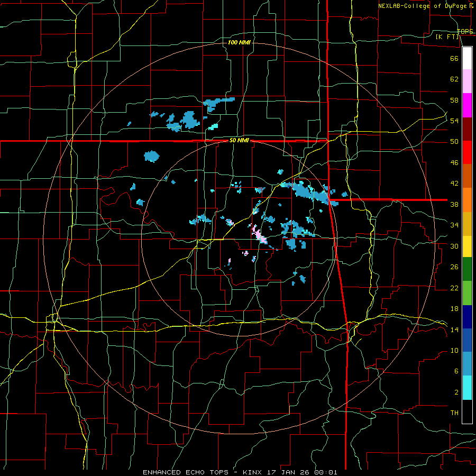Click the 14 legend scale value
476x476 pixels.
coord(454,329)
